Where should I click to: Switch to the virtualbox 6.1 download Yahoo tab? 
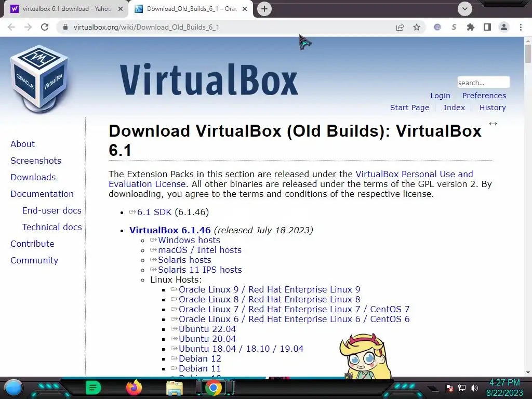(66, 9)
